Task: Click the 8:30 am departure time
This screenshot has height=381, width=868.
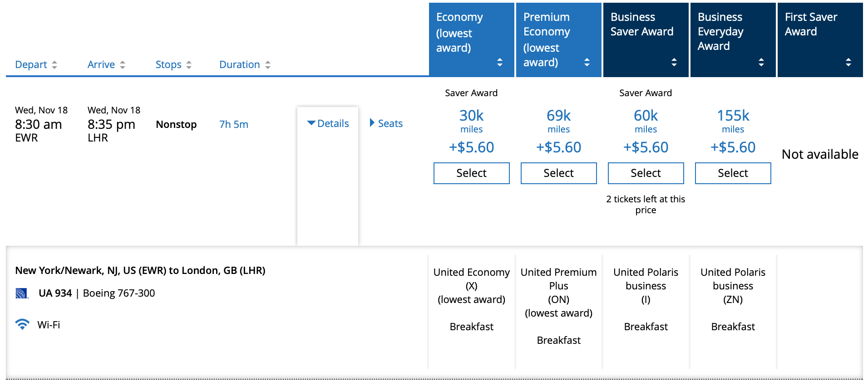Action: point(39,124)
